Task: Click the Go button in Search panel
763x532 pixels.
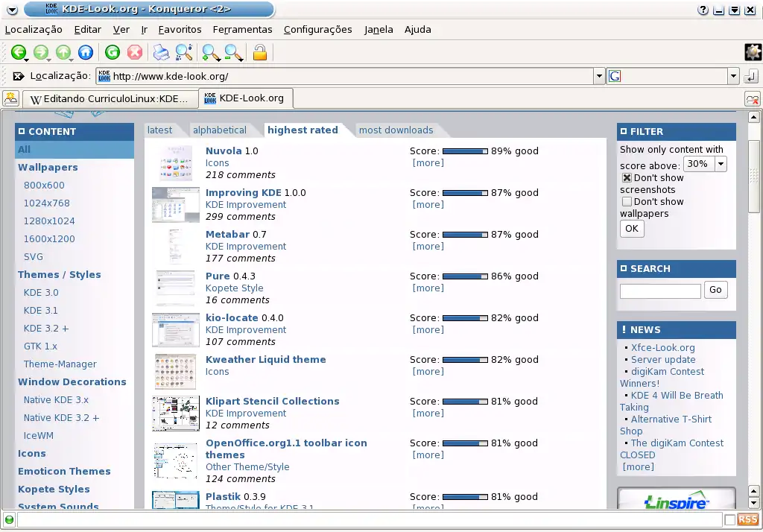Action: 715,290
